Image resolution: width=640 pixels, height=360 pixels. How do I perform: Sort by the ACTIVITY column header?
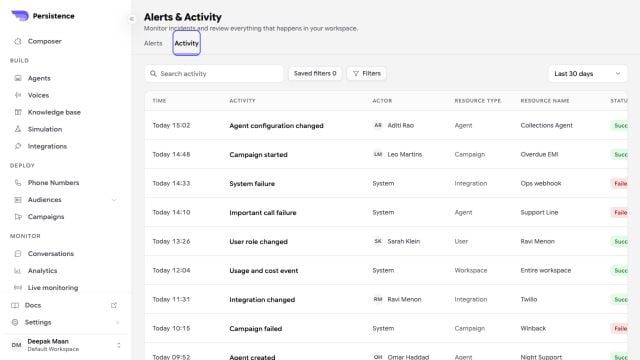(242, 100)
